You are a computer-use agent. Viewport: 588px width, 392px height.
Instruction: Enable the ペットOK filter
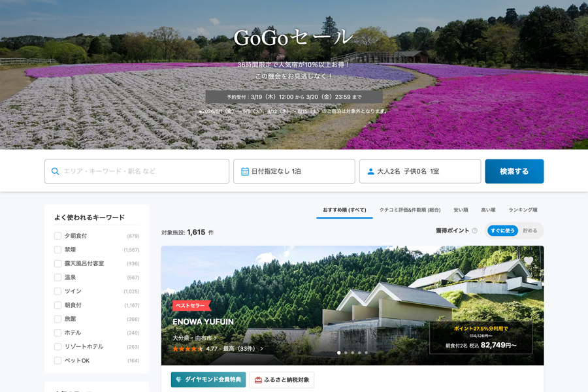[57, 361]
